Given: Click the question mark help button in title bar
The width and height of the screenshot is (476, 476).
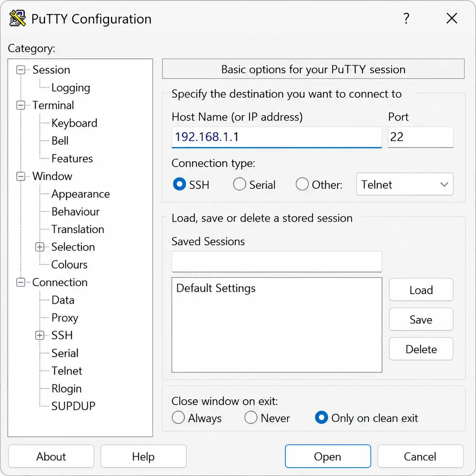Looking at the screenshot, I should click(406, 18).
